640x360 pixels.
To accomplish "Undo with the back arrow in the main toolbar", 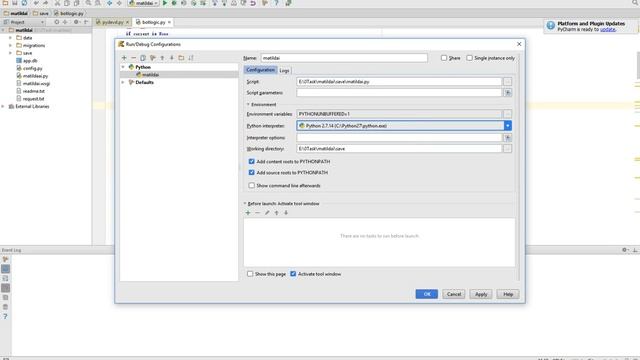I will pyautogui.click(x=36, y=3).
